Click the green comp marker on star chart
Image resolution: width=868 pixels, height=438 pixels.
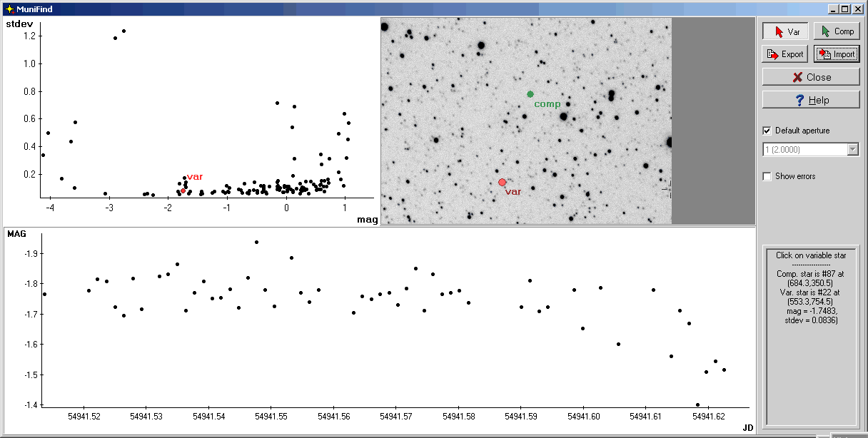(530, 94)
